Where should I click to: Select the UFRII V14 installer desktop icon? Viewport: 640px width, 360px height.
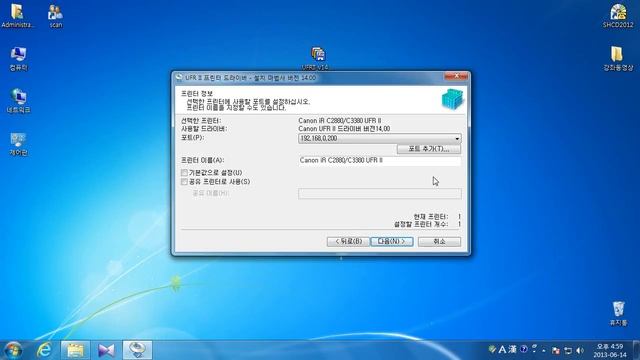(318, 58)
